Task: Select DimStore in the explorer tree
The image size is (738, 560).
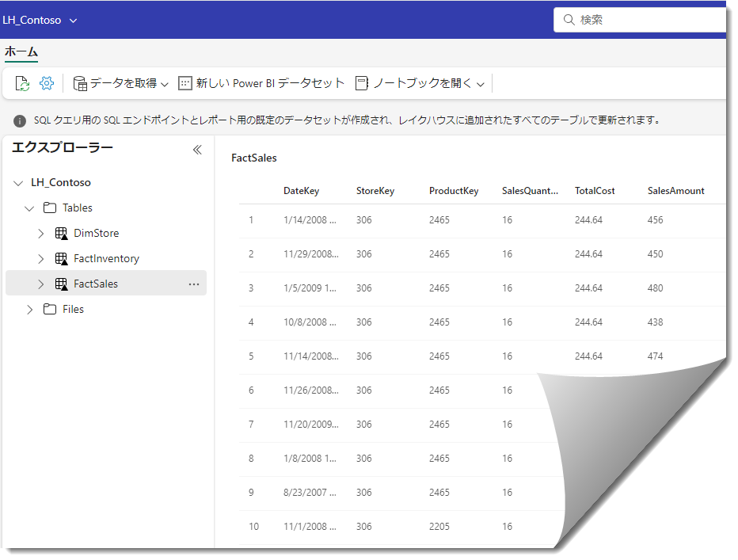Action: (97, 233)
